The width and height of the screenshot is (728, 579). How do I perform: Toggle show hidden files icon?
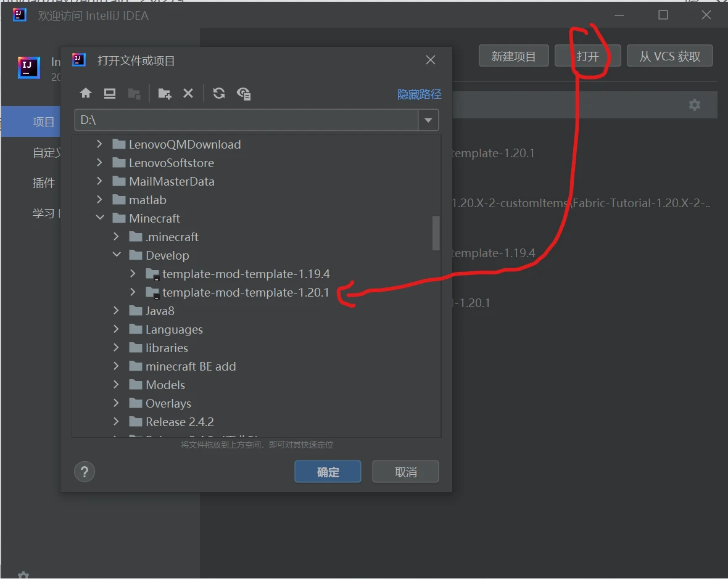[x=244, y=94]
